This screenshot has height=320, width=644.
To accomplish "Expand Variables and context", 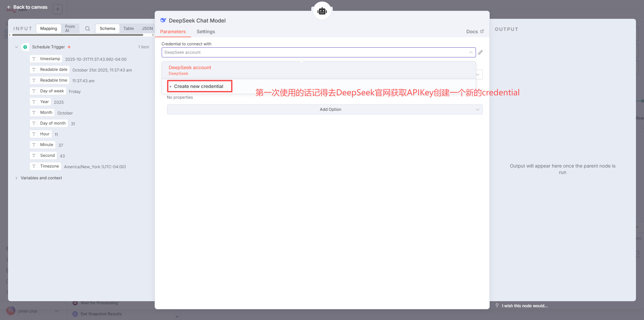I will tap(16, 178).
